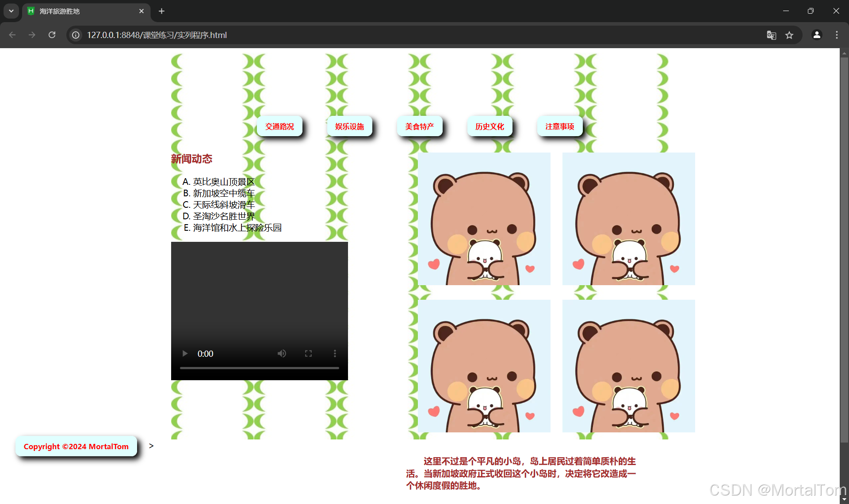Image resolution: width=849 pixels, height=504 pixels.
Task: Expand the tab search dropdown arrow
Action: pos(11,11)
